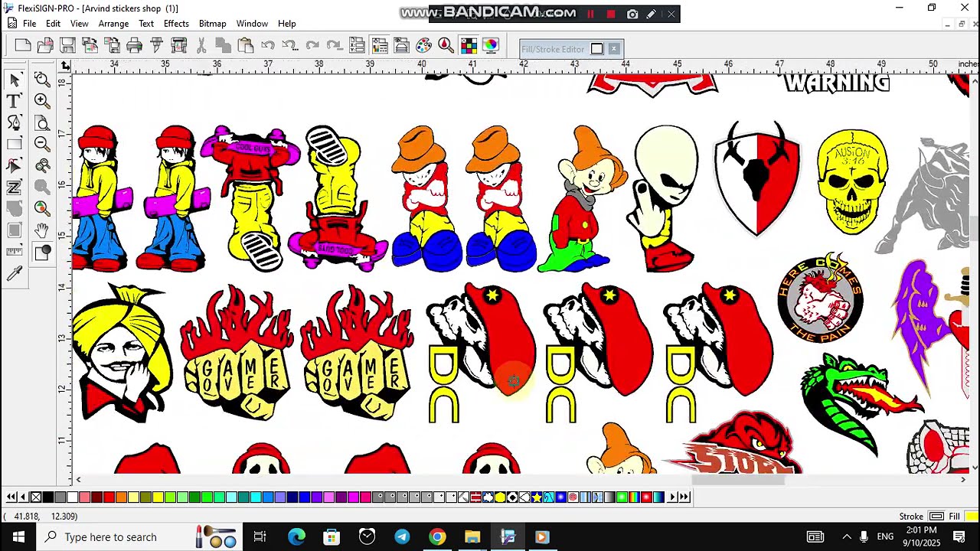
Task: Choose the Zoom marquee tool
Action: pyautogui.click(x=42, y=80)
